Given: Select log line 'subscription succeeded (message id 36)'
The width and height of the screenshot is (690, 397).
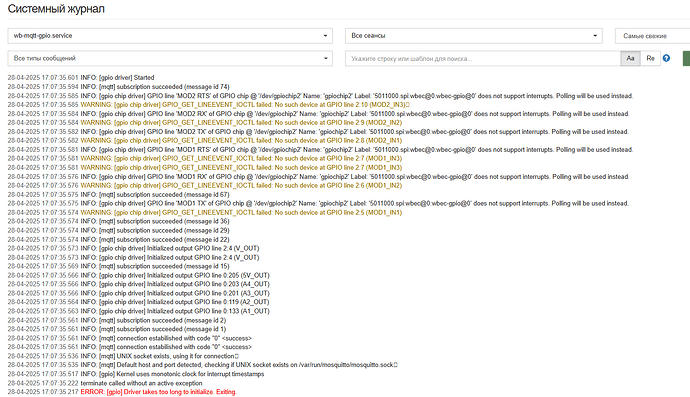Looking at the screenshot, I should [118, 221].
